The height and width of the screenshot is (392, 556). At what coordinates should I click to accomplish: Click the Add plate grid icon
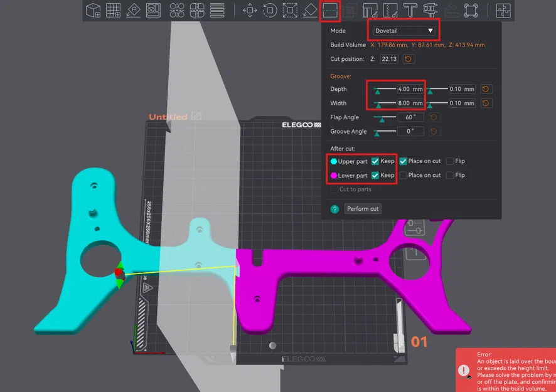point(114,10)
